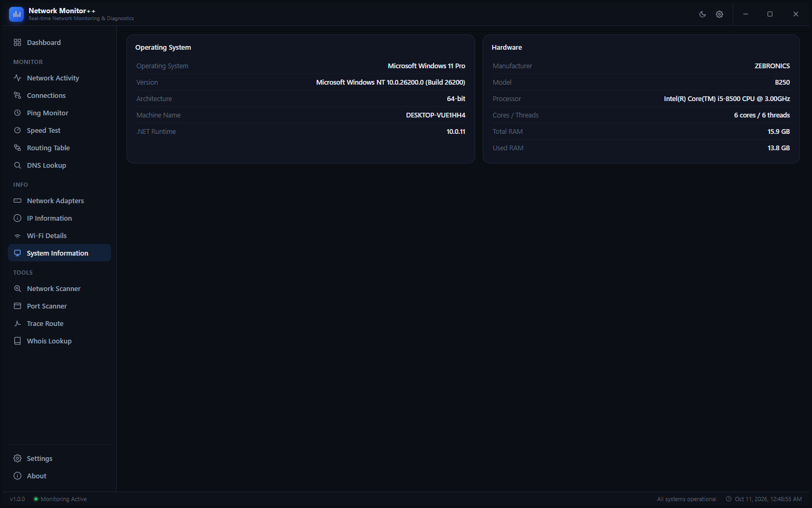Select System Information menu item
Image resolution: width=812 pixels, height=508 pixels.
[x=59, y=253]
